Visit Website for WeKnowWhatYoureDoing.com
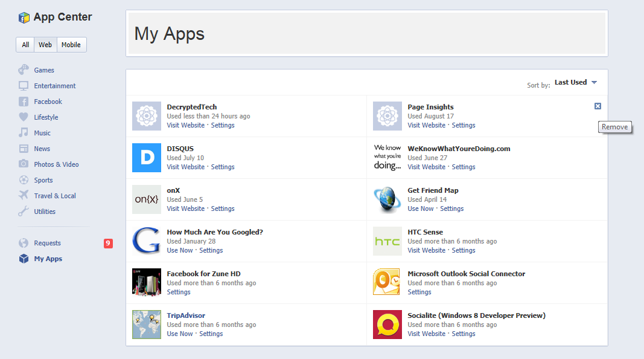644x359 pixels. [x=426, y=167]
